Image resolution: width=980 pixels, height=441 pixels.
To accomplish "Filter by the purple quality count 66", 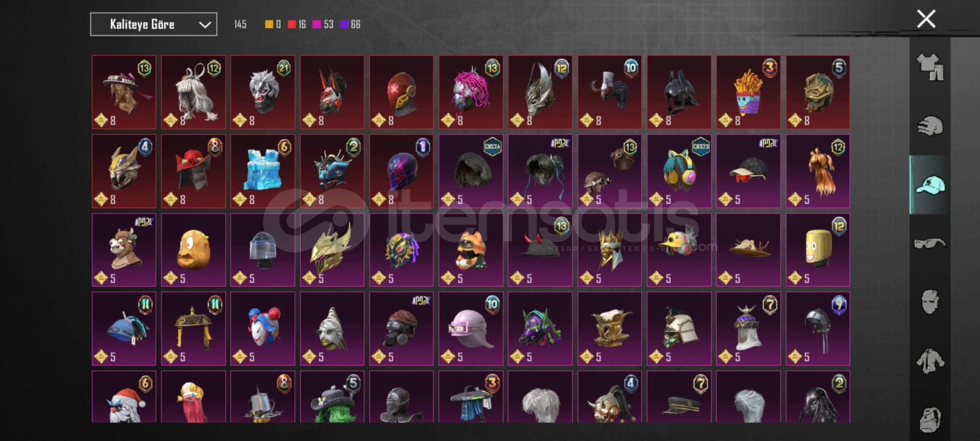I will (350, 24).
